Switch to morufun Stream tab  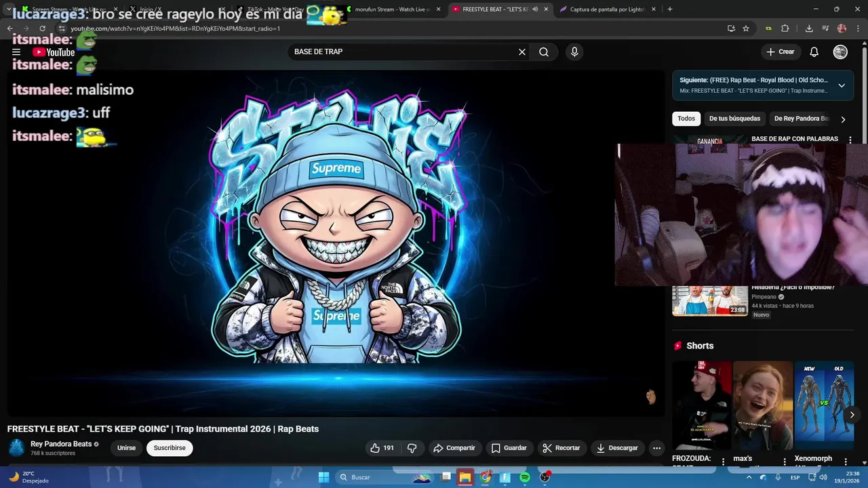(x=393, y=9)
